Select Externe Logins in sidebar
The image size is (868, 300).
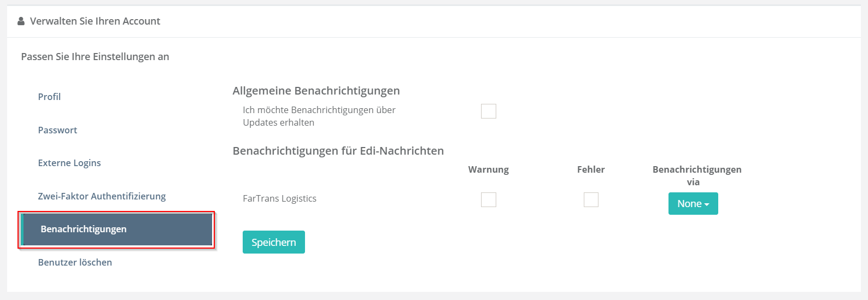click(x=69, y=163)
